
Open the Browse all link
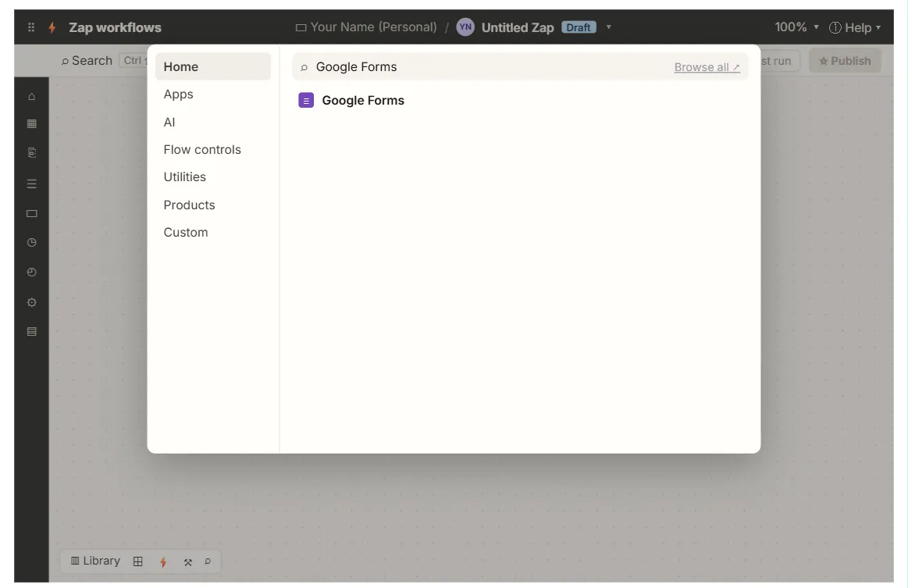[707, 67]
